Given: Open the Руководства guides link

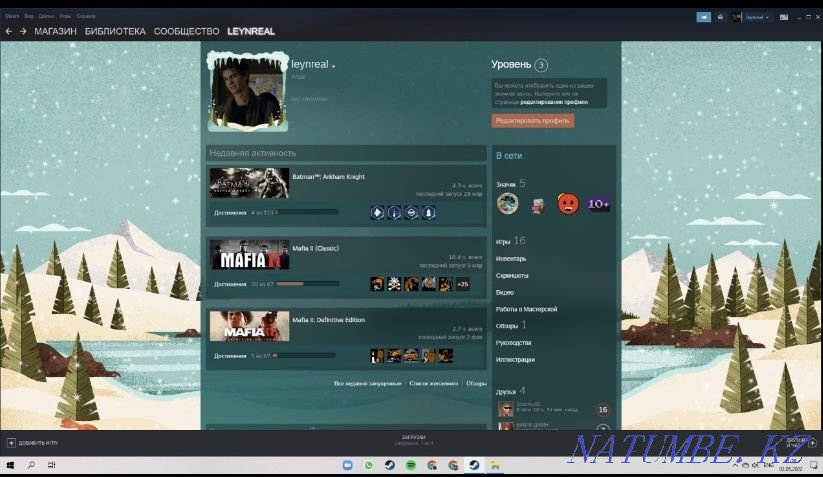Looking at the screenshot, I should (513, 343).
